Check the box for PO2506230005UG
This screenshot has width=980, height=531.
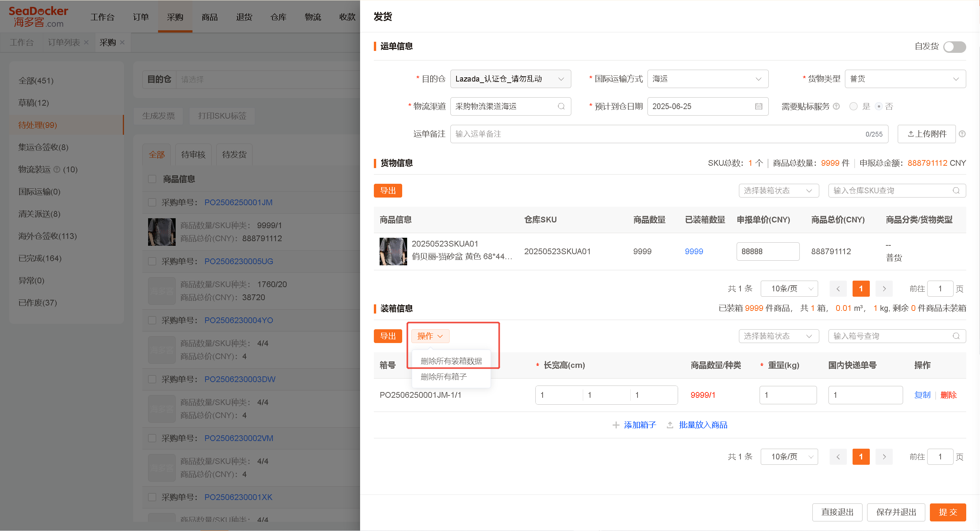[x=152, y=261]
